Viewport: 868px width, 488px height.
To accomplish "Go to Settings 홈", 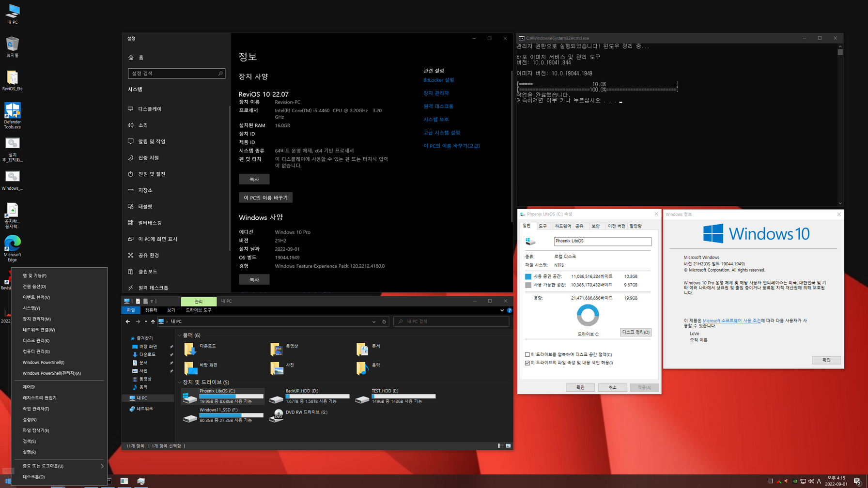I will point(136,57).
